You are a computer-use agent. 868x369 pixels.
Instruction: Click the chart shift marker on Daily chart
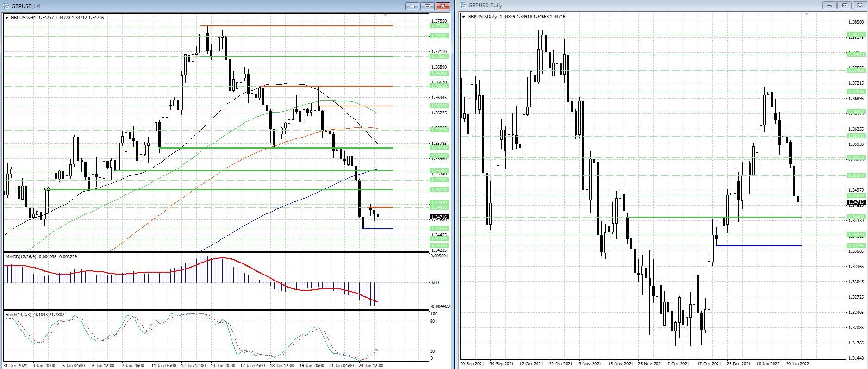coord(806,14)
